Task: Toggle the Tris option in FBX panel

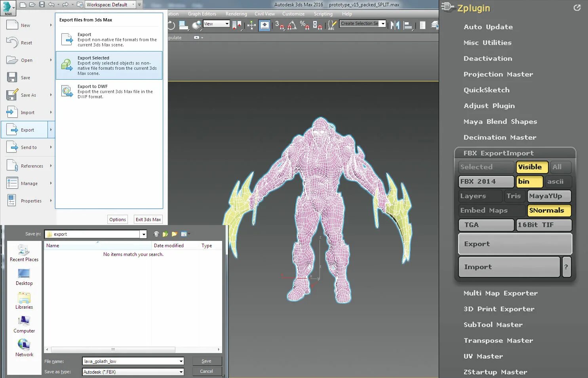Action: (x=514, y=196)
